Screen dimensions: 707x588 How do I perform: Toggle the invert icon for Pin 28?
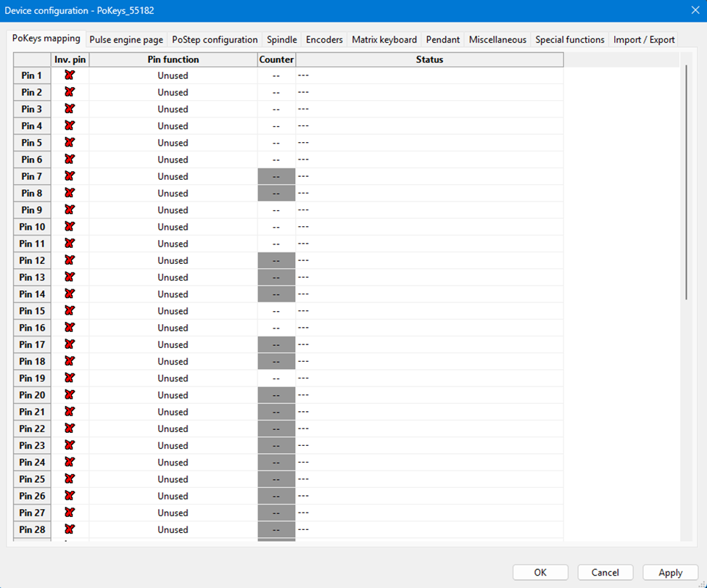[x=70, y=529]
